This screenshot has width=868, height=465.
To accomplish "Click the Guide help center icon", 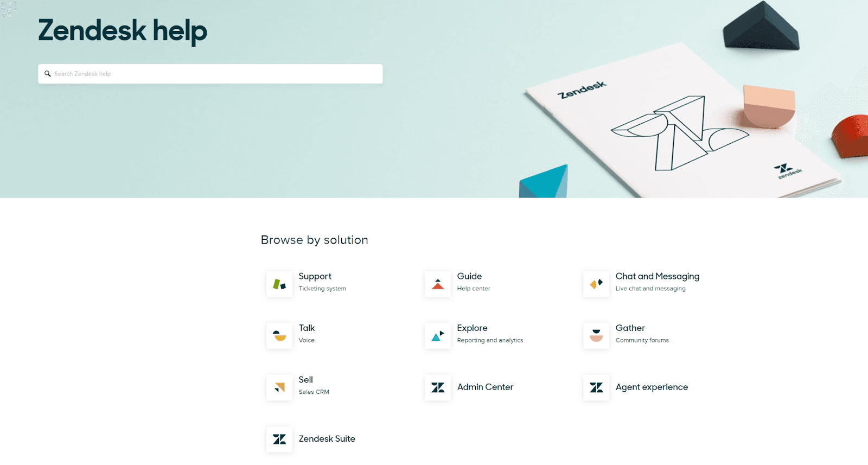I will pos(438,284).
